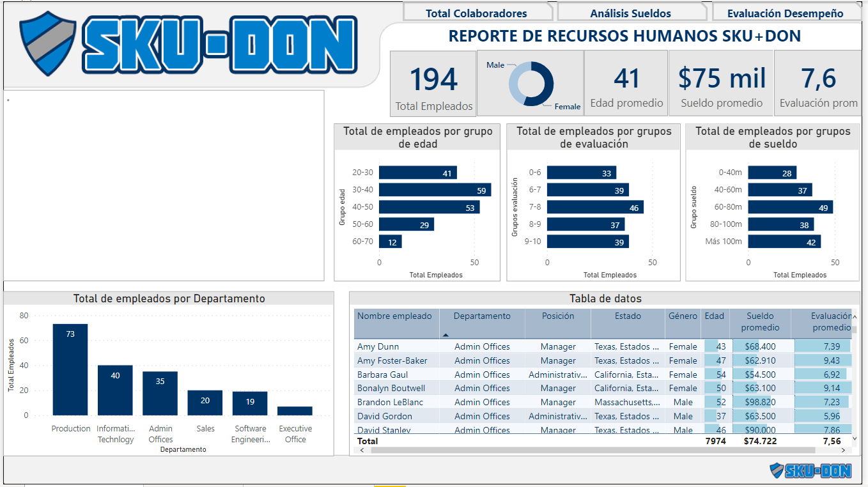Select the Production bar in department chart
Screen dimensions: 868x487
click(70, 371)
